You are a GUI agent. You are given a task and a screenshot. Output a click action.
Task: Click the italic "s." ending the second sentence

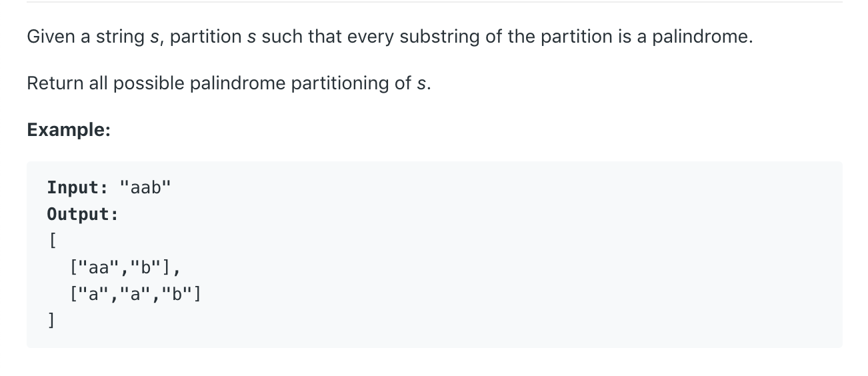tap(423, 84)
